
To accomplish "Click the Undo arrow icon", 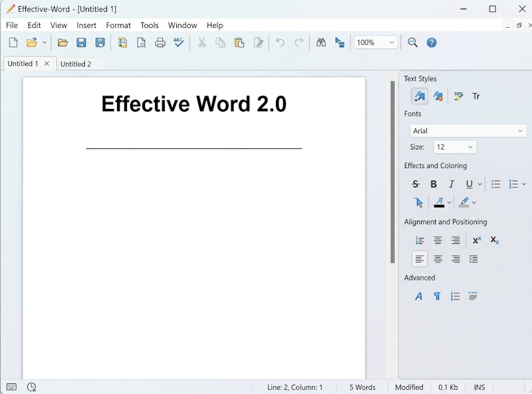I will pyautogui.click(x=280, y=42).
